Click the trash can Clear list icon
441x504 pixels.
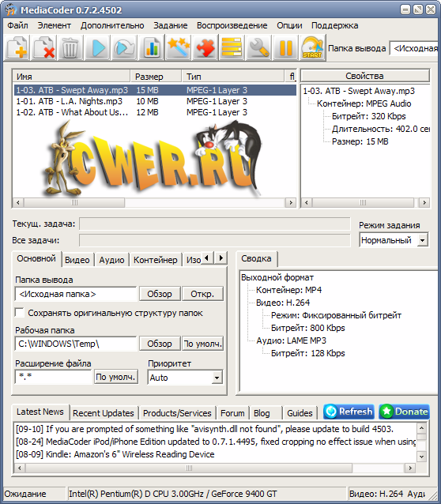(x=70, y=47)
